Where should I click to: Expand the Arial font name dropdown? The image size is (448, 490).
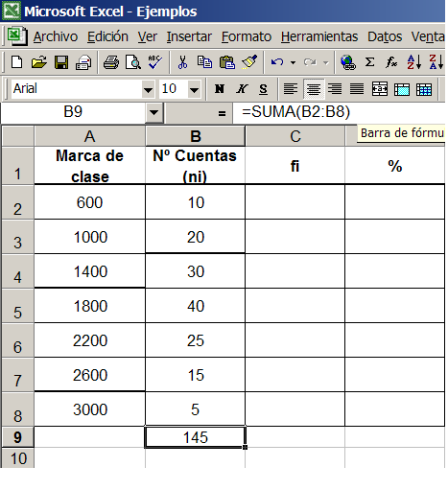pos(148,89)
